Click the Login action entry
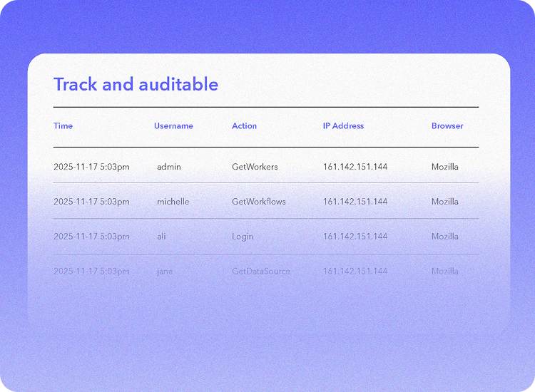535x392 pixels. point(243,237)
